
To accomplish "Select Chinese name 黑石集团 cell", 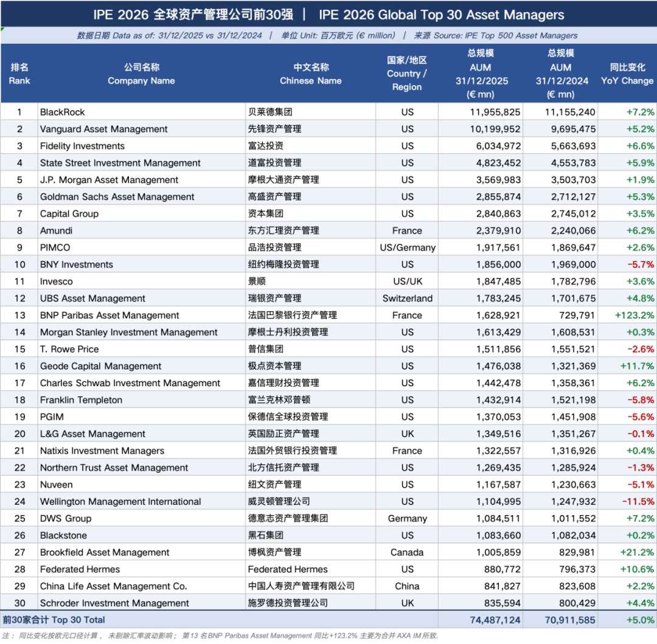I will pyautogui.click(x=310, y=536).
